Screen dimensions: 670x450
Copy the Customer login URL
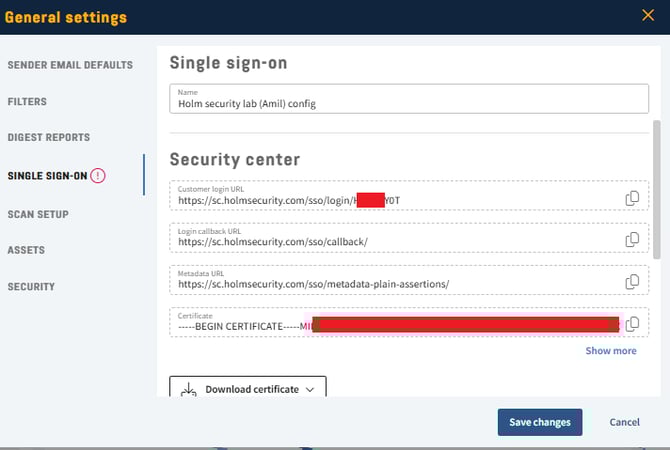coord(631,198)
